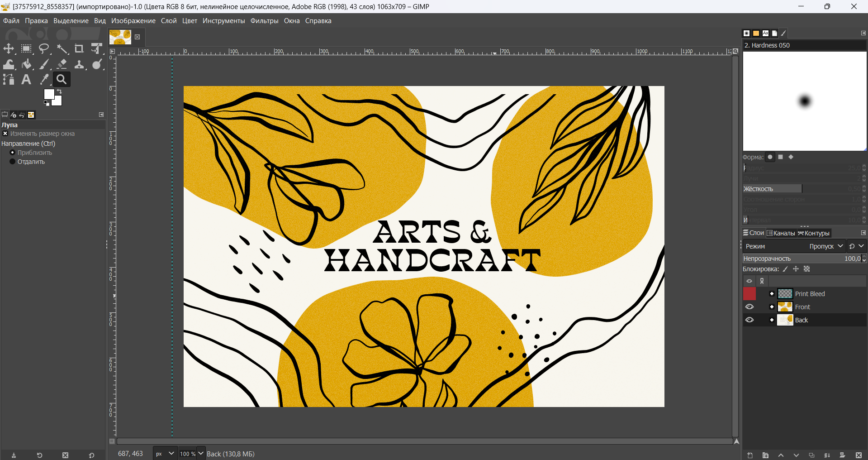Click the Непрозрачность opacity slider
This screenshot has height=460, width=868.
801,259
